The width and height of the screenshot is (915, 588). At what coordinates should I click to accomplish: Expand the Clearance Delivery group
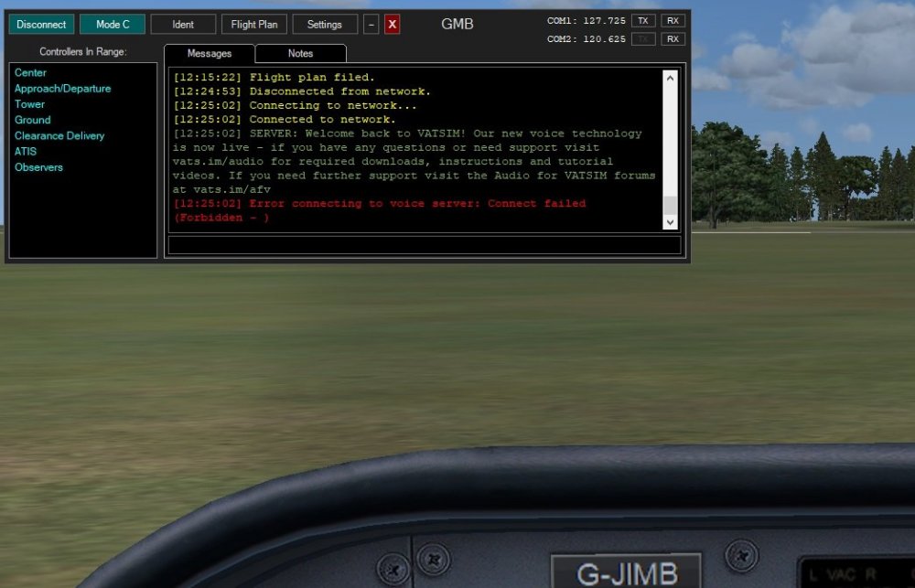pyautogui.click(x=59, y=135)
